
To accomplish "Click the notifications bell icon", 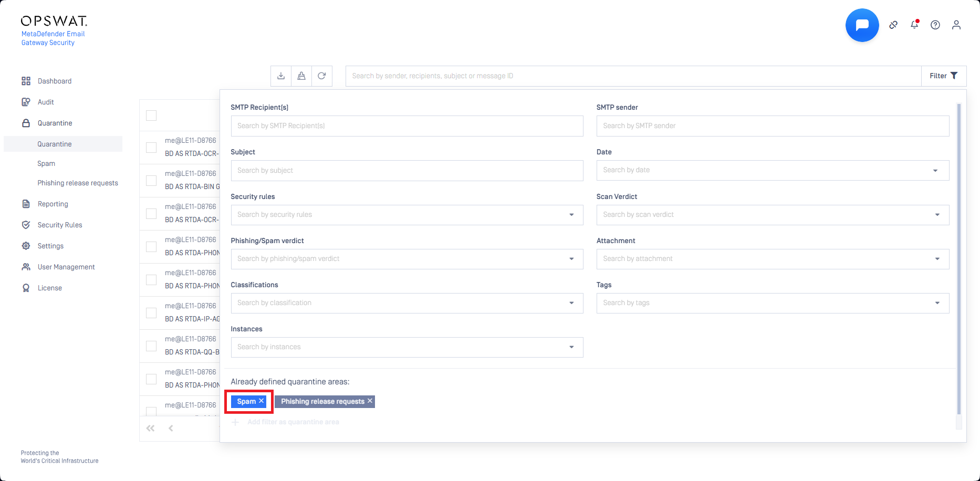I will [x=914, y=25].
